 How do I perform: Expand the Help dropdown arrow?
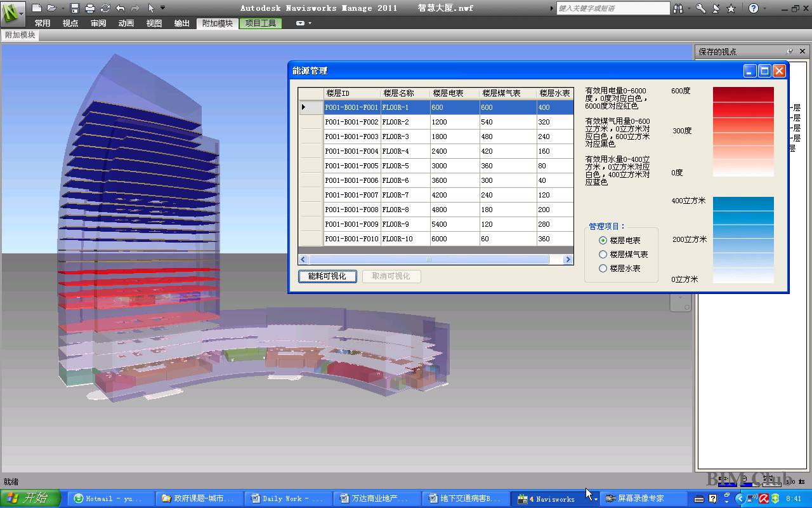click(764, 8)
